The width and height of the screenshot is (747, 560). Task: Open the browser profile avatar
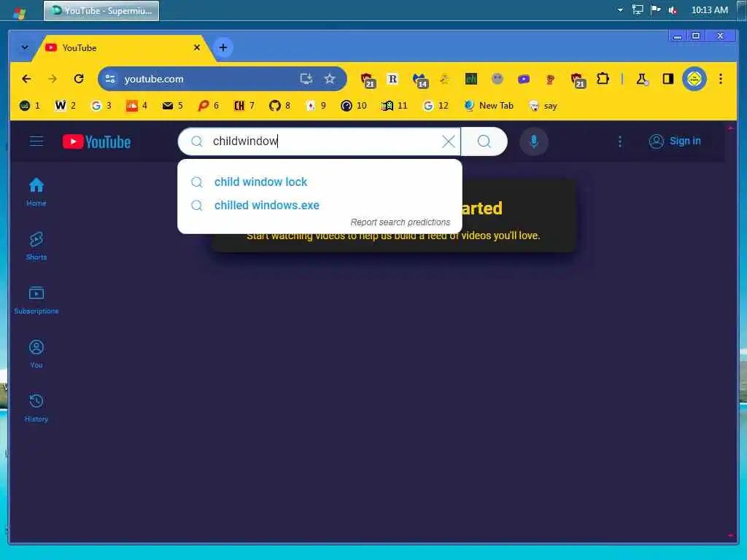coord(694,79)
